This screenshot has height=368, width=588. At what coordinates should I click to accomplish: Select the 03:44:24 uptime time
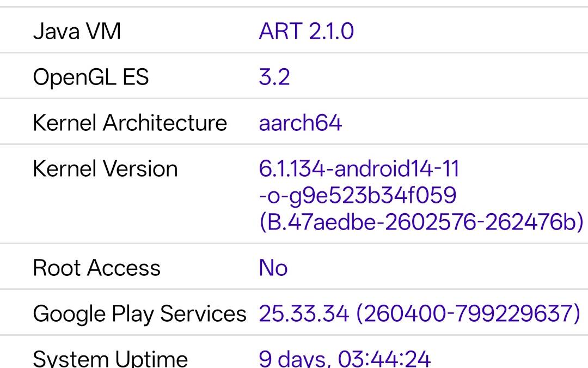tap(384, 359)
